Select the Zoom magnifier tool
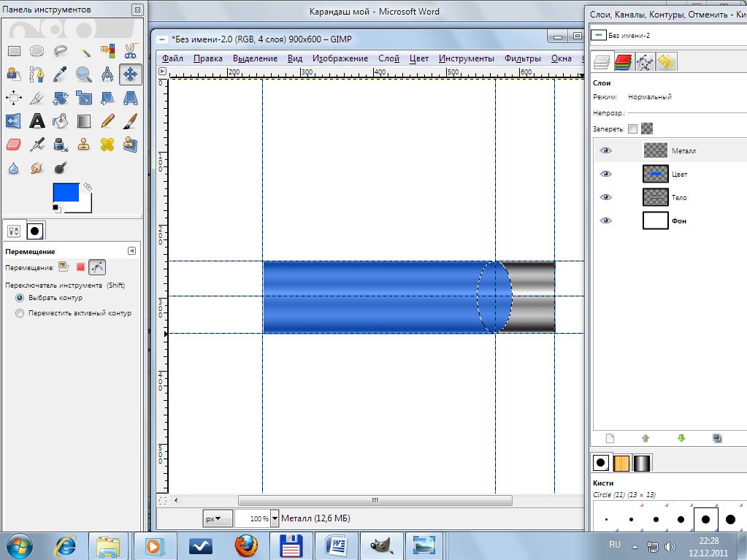Viewport: 747px width, 560px height. (84, 74)
